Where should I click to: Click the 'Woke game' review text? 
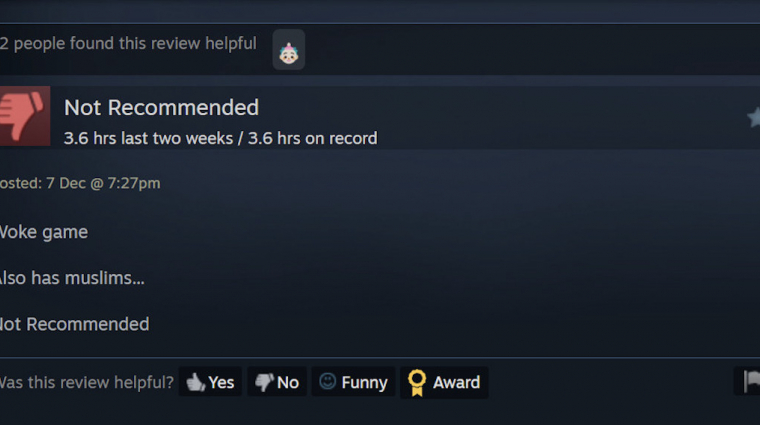(x=44, y=232)
